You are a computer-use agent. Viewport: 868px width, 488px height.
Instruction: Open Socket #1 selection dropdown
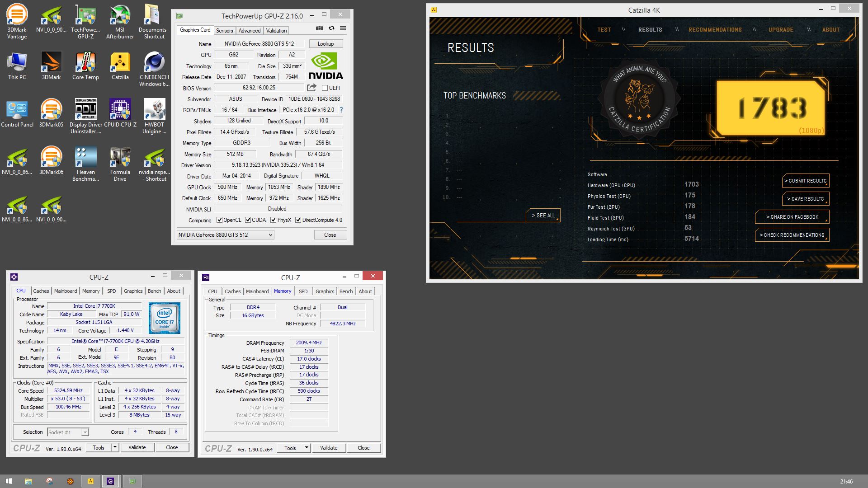point(68,432)
